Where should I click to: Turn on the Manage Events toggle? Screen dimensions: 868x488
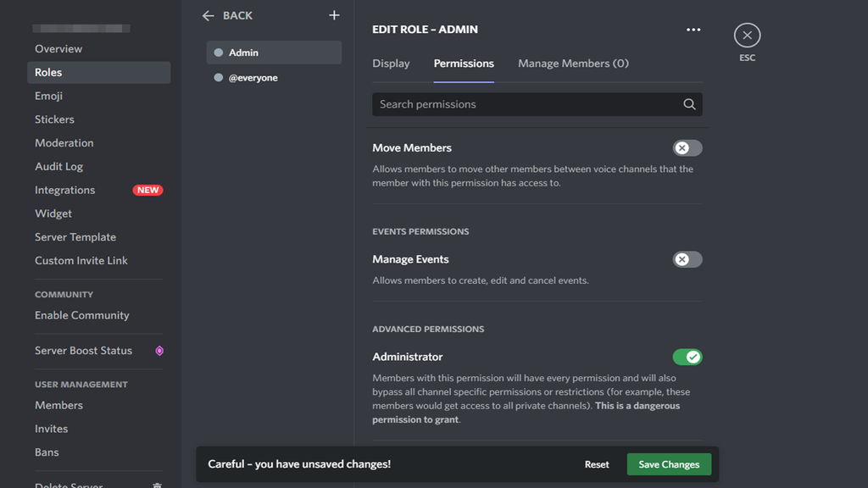point(687,259)
